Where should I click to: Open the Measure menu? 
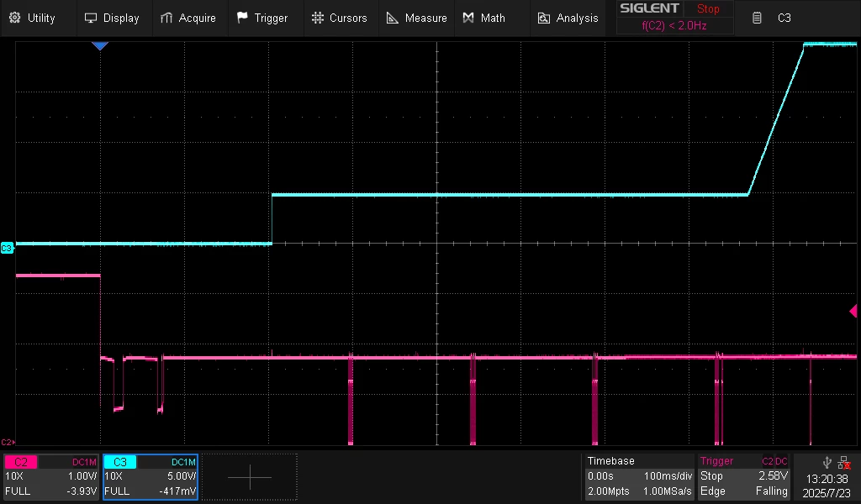416,18
